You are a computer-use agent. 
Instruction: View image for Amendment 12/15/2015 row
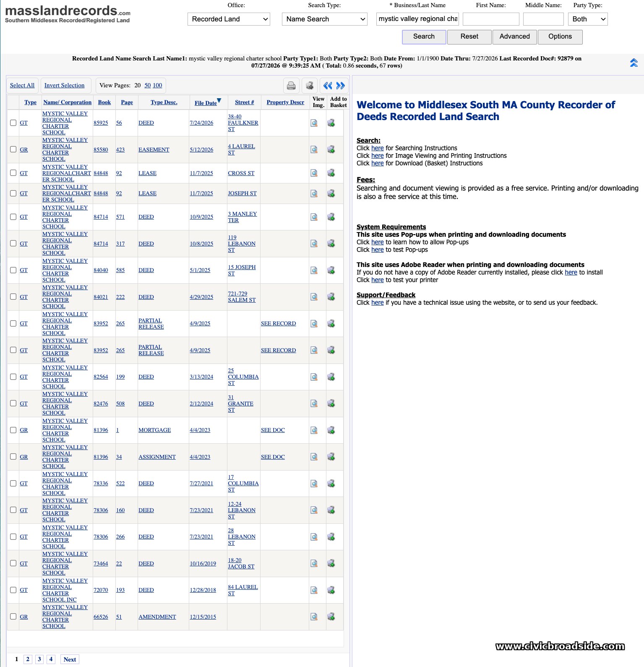(314, 617)
